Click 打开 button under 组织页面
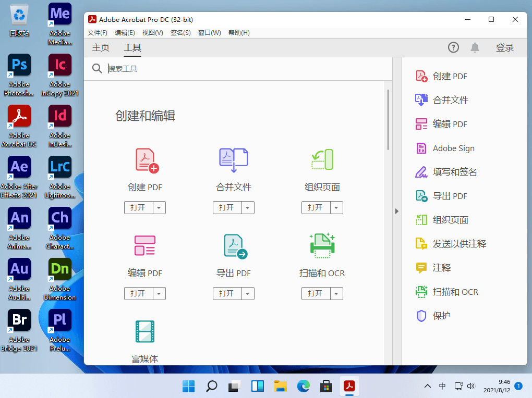The width and height of the screenshot is (532, 398). click(x=316, y=207)
